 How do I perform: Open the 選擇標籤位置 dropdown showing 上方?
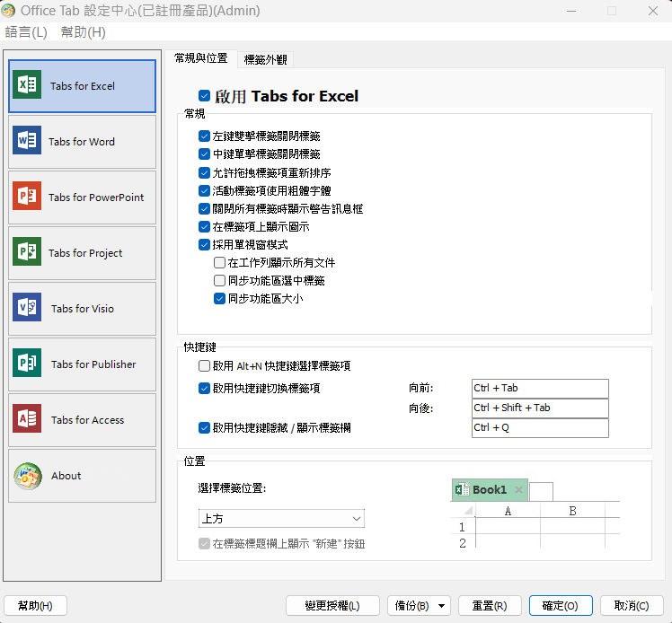click(x=281, y=519)
